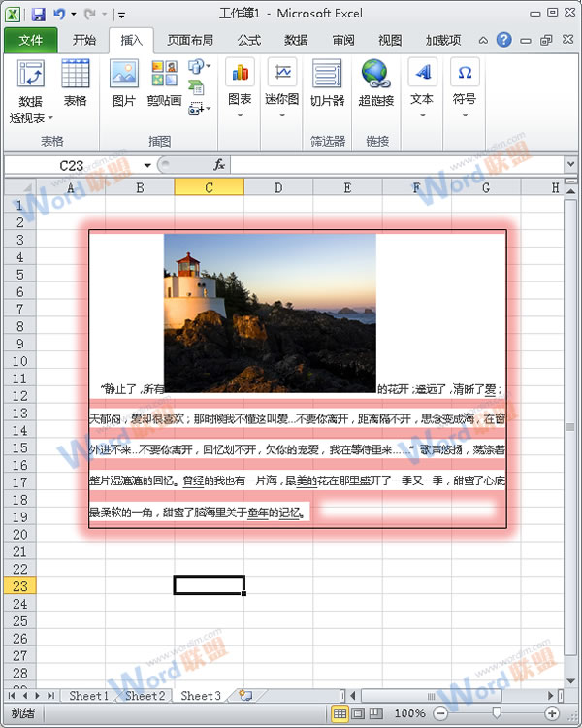This screenshot has height=728, width=582.
Task: Expand the 数据透视表 dropdown arrow
Action: pos(50,118)
